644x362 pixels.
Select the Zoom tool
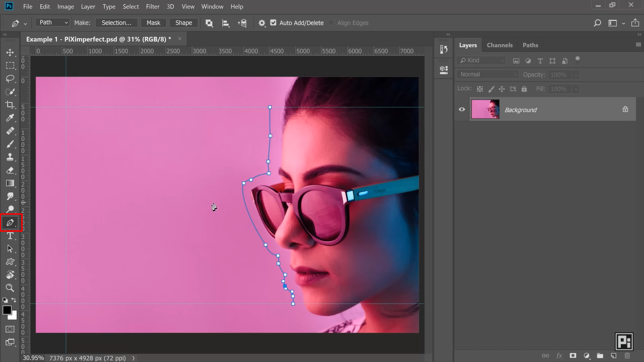(x=10, y=288)
